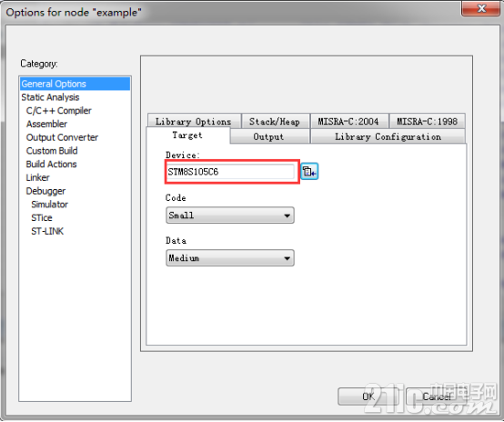504x422 pixels.
Task: Switch to the Output tab
Action: point(269,136)
